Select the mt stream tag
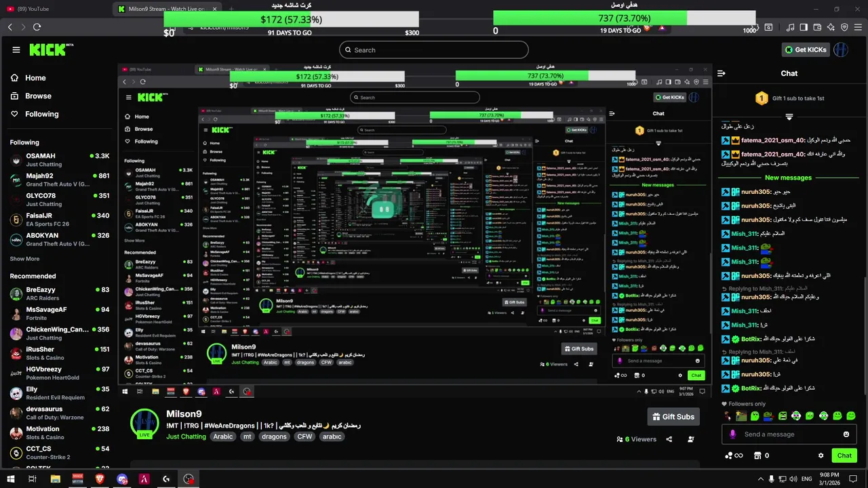Image resolution: width=868 pixels, height=488 pixels. click(x=248, y=436)
